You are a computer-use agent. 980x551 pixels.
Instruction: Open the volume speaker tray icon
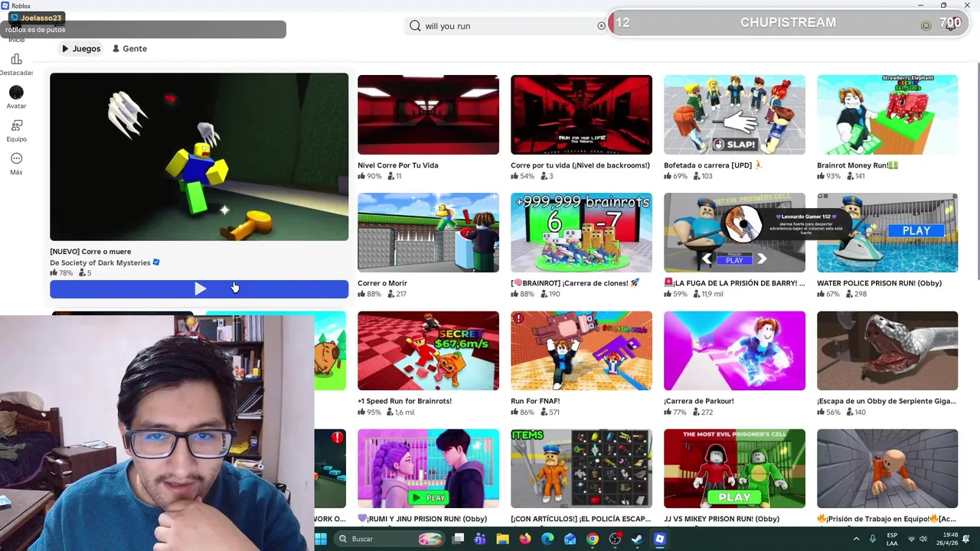[x=924, y=539]
